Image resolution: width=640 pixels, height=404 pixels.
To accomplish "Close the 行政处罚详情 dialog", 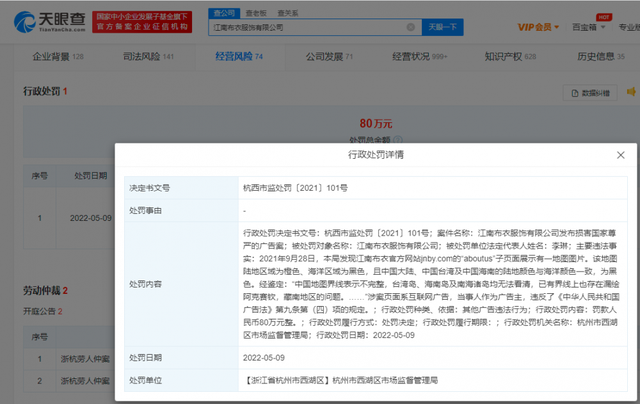I will coord(619,155).
